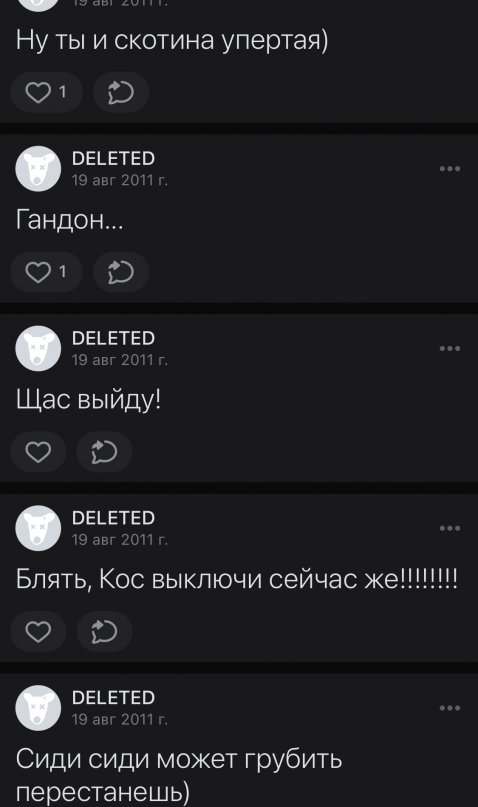Screen dimensions: 478x807
Task: Open deleted user's avatar on "Щас выйду!" comment
Action: pyautogui.click(x=38, y=348)
